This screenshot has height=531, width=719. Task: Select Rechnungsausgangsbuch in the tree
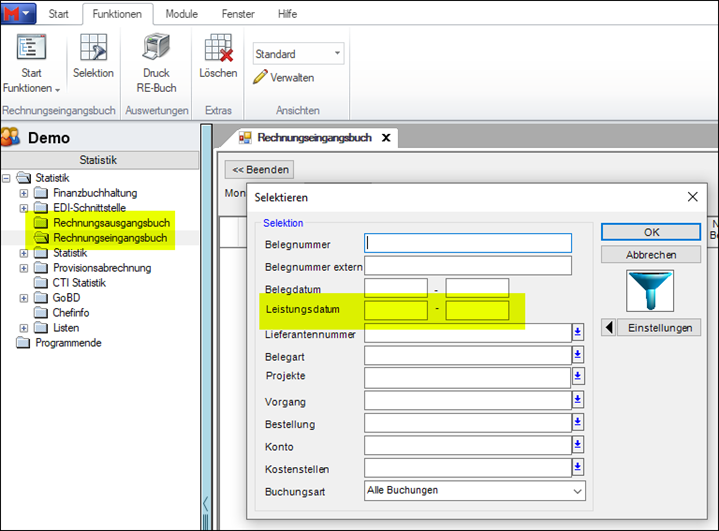click(110, 223)
